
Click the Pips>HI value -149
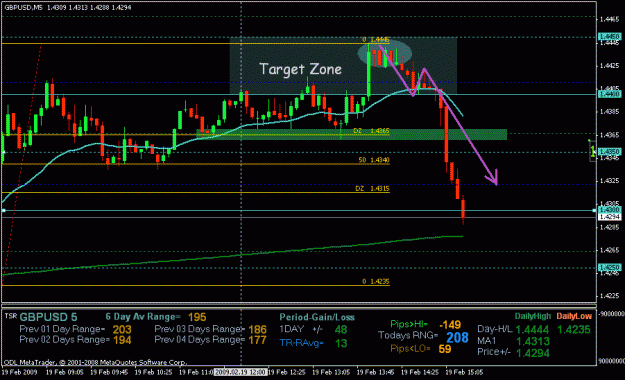(x=450, y=325)
